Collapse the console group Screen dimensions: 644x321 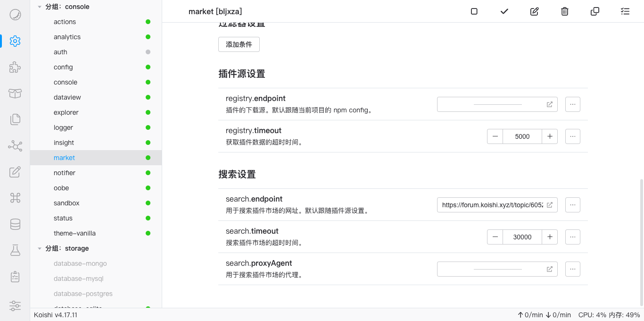[x=40, y=7]
